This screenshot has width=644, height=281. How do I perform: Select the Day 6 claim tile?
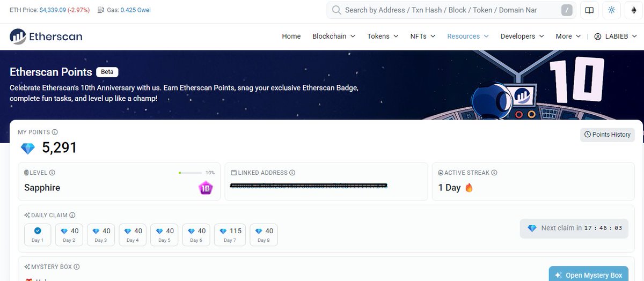coord(196,234)
